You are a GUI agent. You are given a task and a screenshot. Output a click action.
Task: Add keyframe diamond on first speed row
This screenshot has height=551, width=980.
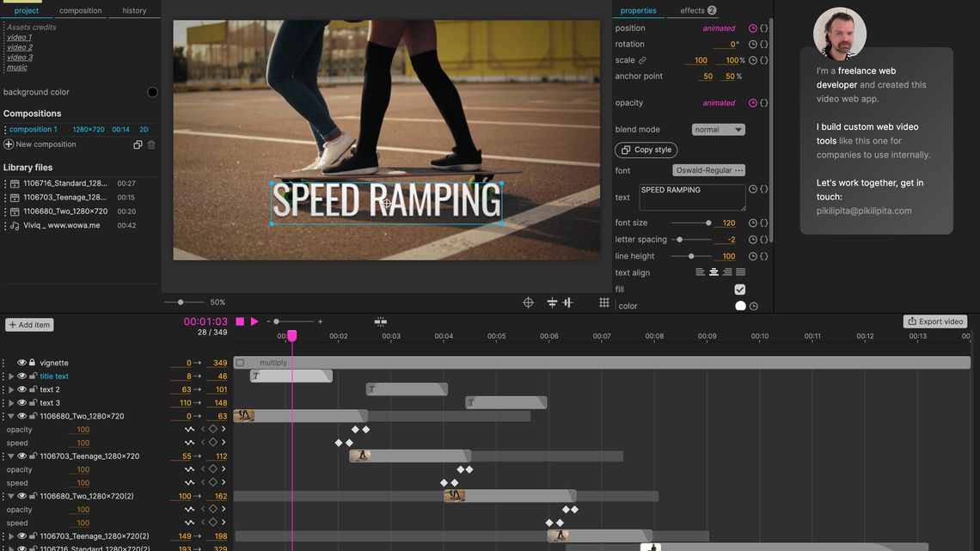213,443
